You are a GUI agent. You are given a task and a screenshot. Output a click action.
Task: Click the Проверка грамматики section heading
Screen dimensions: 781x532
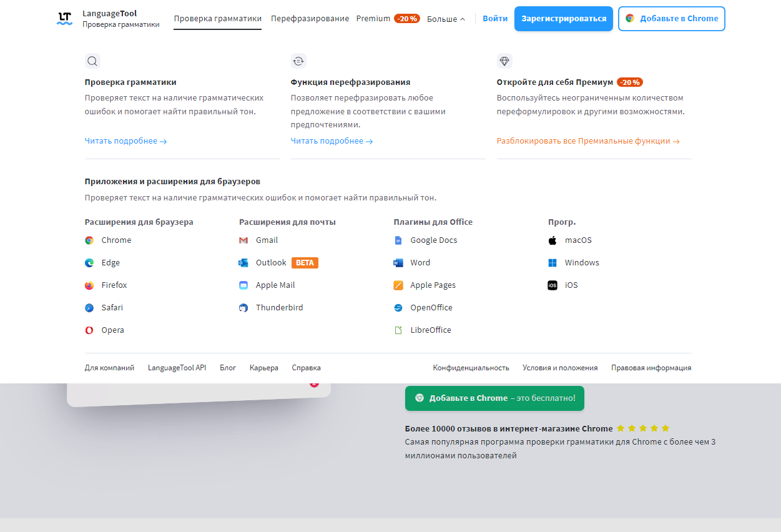pos(130,82)
